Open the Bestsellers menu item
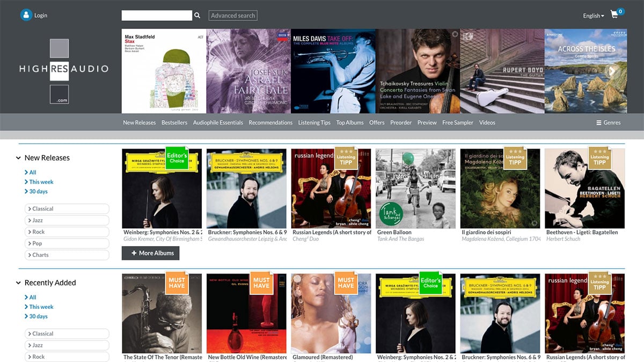This screenshot has width=644, height=362. 174,123
